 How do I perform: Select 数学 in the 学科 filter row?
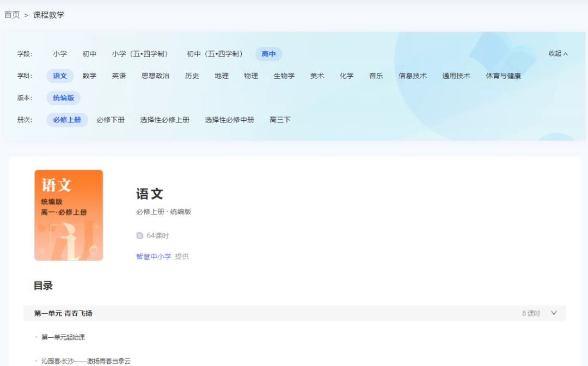(89, 76)
